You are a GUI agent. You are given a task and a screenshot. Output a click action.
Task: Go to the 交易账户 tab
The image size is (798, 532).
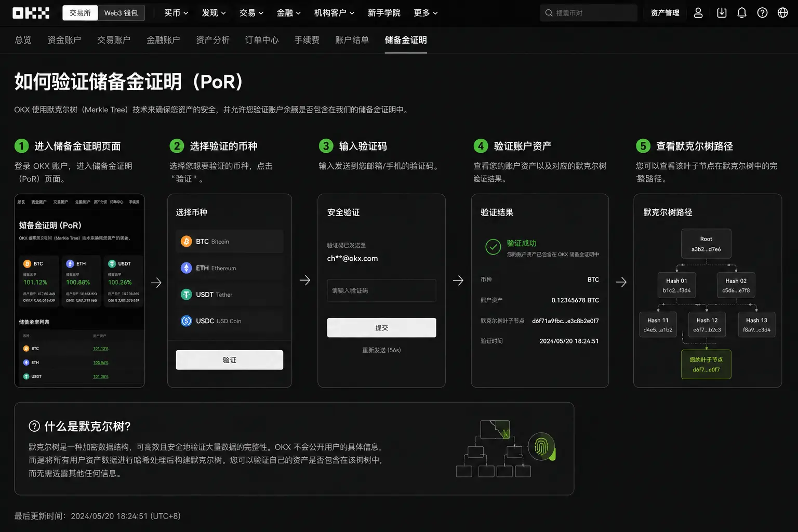coord(114,40)
